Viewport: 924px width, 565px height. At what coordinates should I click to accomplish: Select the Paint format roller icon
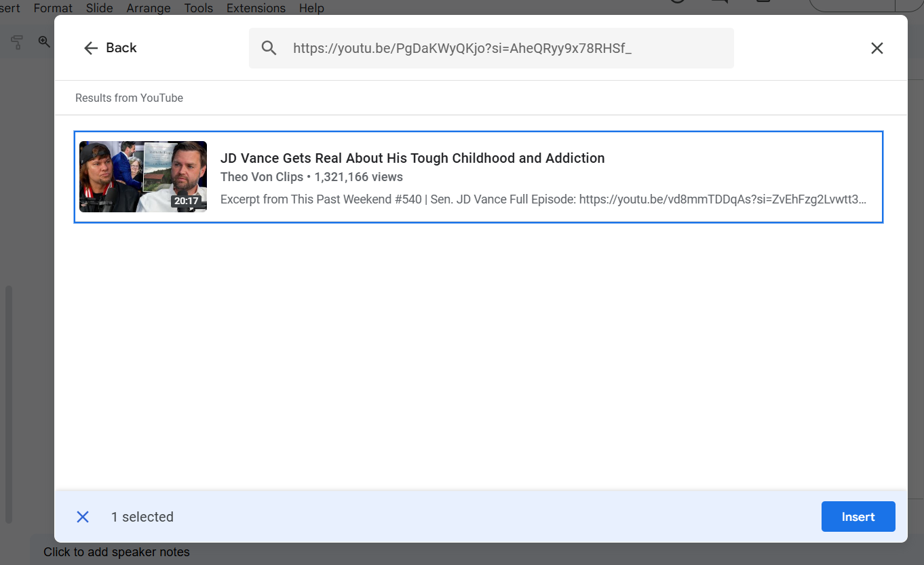coord(18,42)
